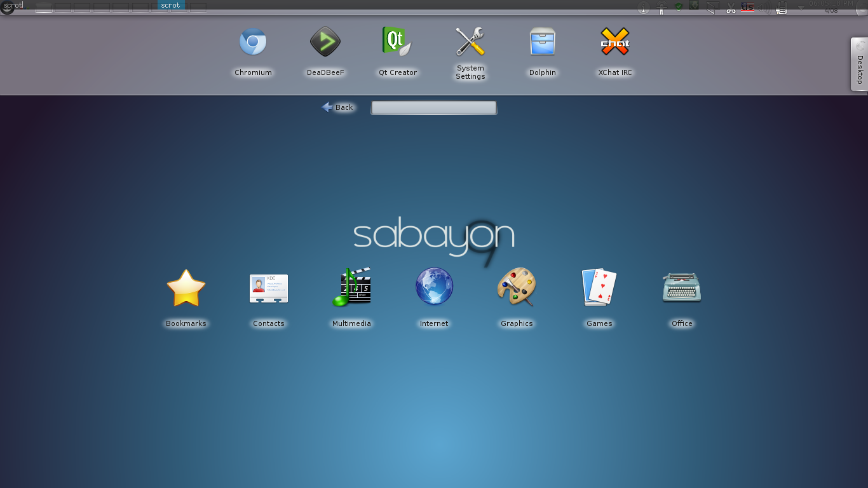The image size is (868, 488).
Task: Open System Settings
Action: coord(470,53)
